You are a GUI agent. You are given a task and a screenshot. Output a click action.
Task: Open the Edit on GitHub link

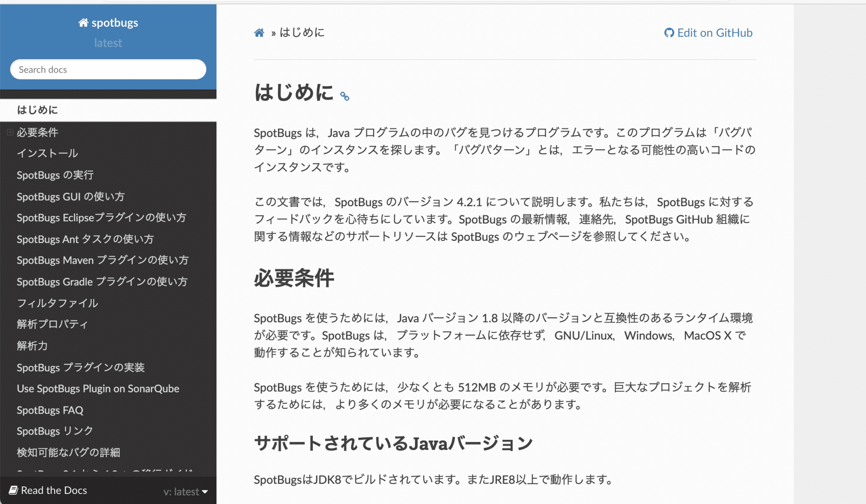(x=715, y=33)
